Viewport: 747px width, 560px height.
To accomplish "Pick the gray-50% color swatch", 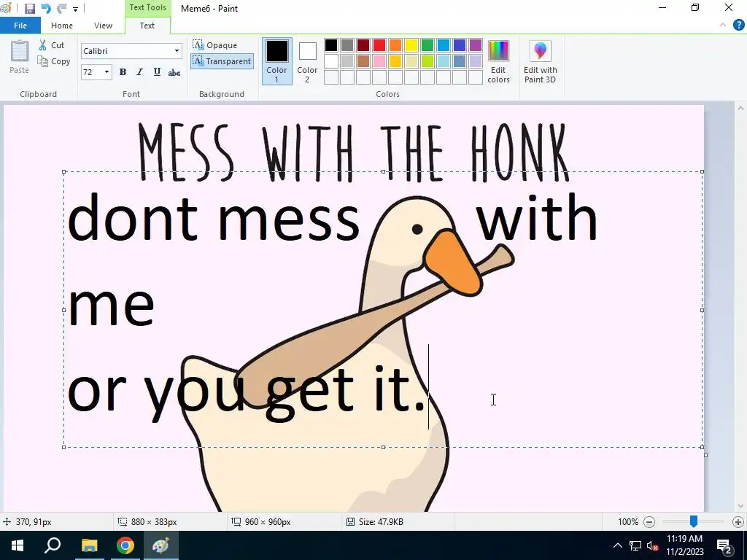I will 347,45.
